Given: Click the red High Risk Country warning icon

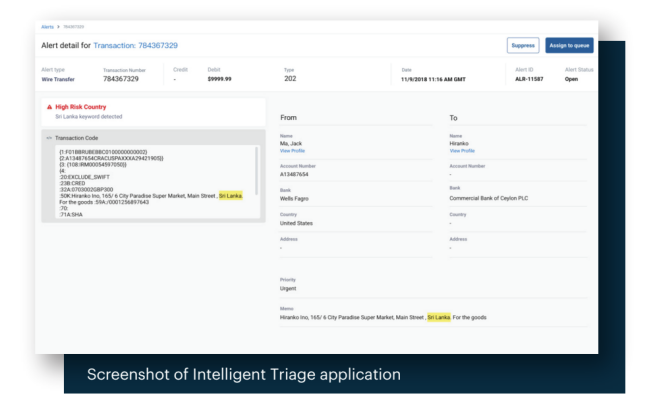Looking at the screenshot, I should pos(50,106).
